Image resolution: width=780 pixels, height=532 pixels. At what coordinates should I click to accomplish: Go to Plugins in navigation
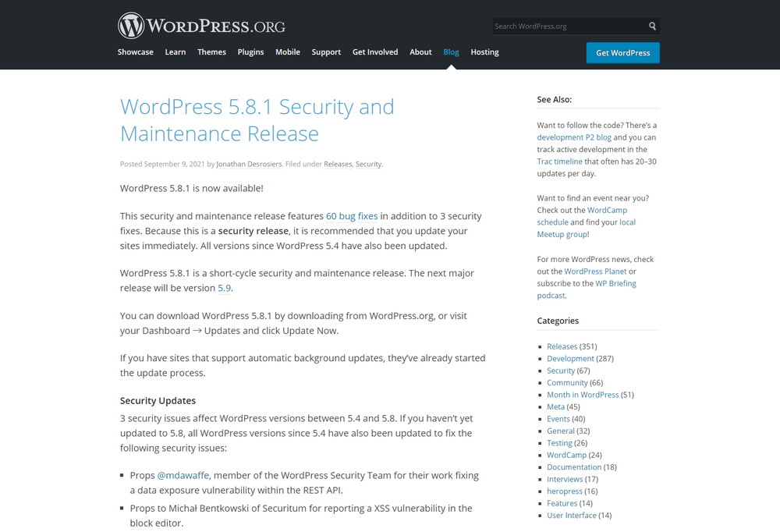coord(250,51)
